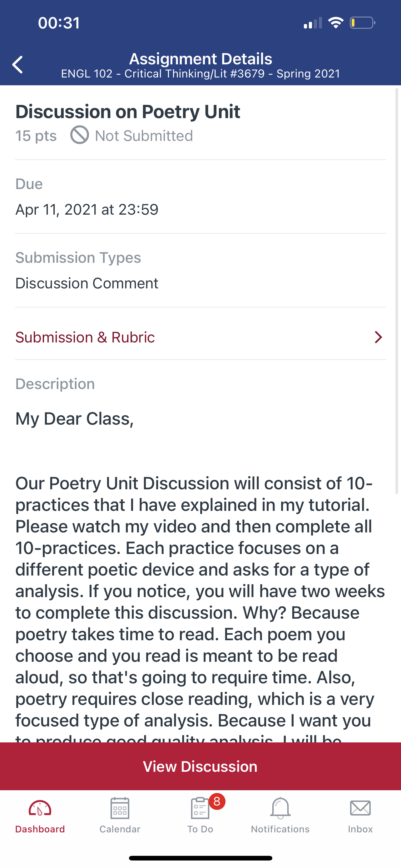This screenshot has width=401, height=868.
Task: Open the To Do clipboard icon
Action: [x=200, y=808]
